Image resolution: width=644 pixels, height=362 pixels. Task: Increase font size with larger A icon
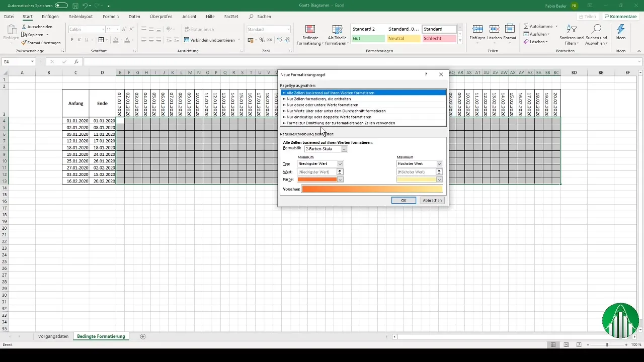pos(124,29)
